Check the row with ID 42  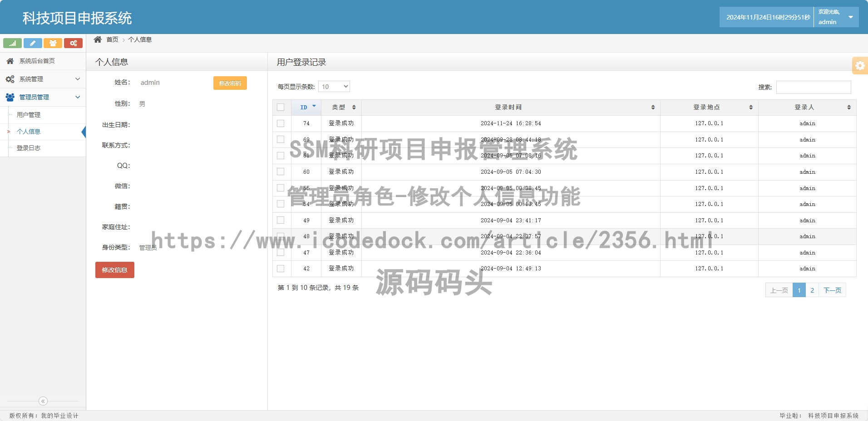(281, 269)
